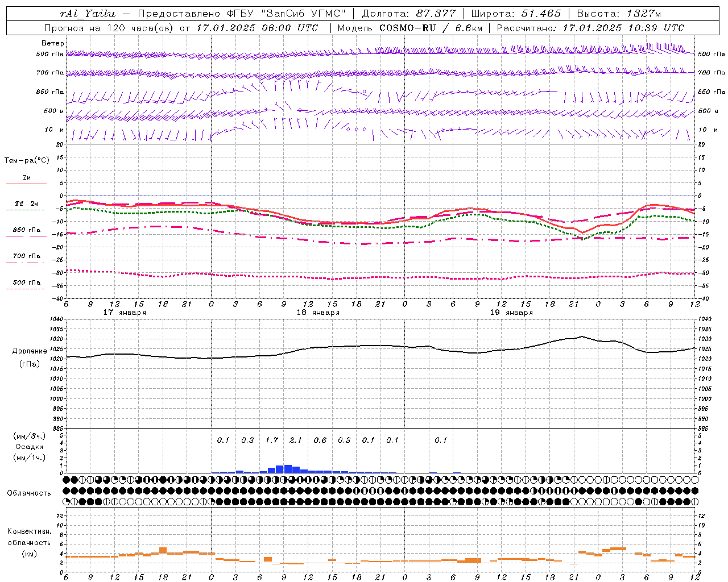Screen dimensions: 728x582
Task: Click the '(км)' unit label for convective cloud
Action: pyautogui.click(x=29, y=554)
